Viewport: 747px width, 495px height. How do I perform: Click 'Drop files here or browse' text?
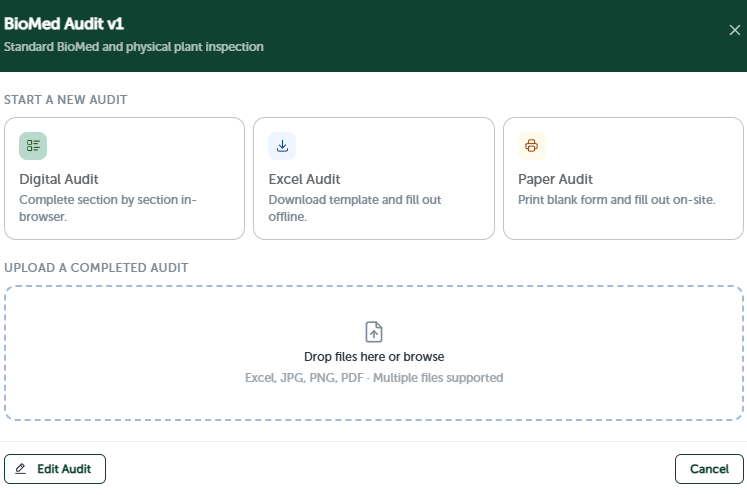coord(374,356)
